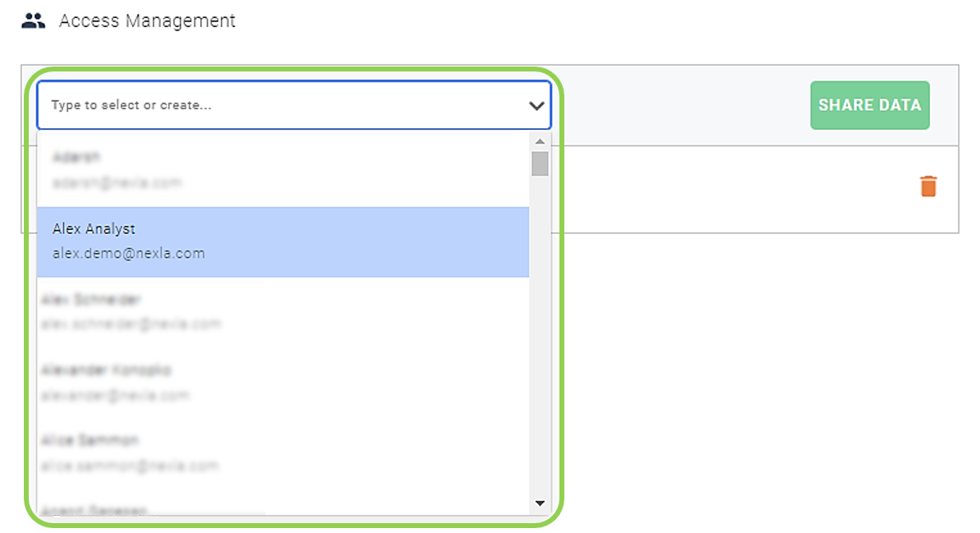Click the alex.demo@nexla.com email text
The width and height of the screenshot is (980, 533).
tap(129, 254)
